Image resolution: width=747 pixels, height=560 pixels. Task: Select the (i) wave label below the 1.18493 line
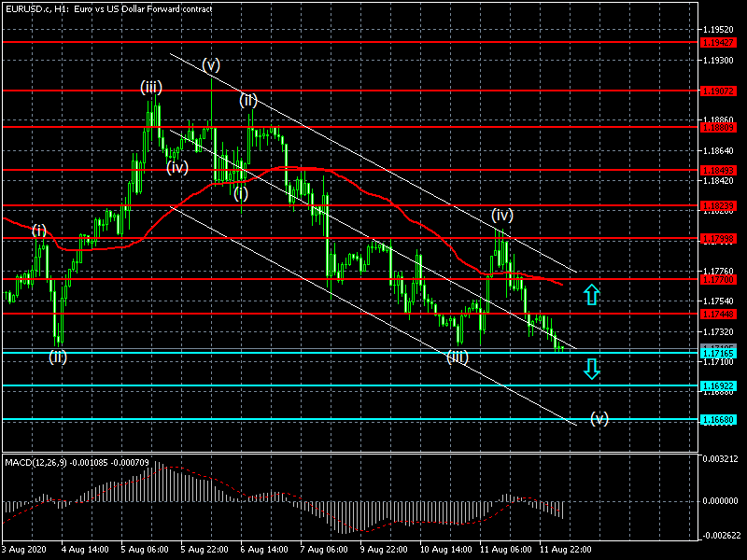pos(241,193)
